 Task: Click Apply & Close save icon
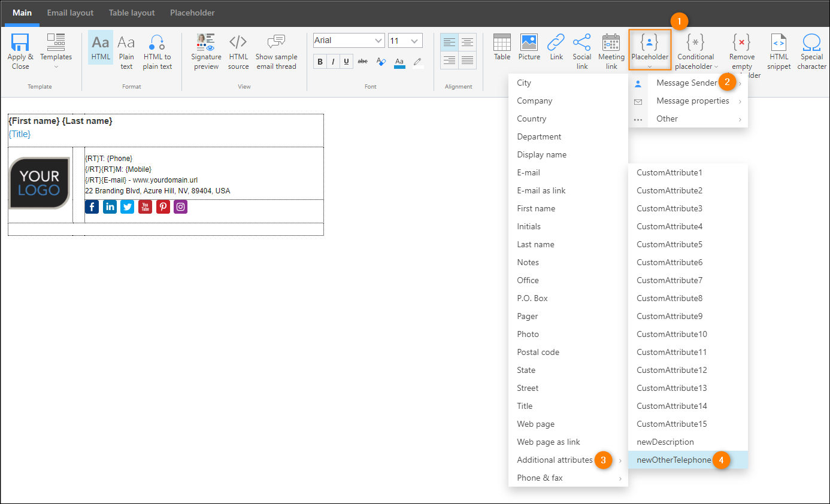(20, 42)
